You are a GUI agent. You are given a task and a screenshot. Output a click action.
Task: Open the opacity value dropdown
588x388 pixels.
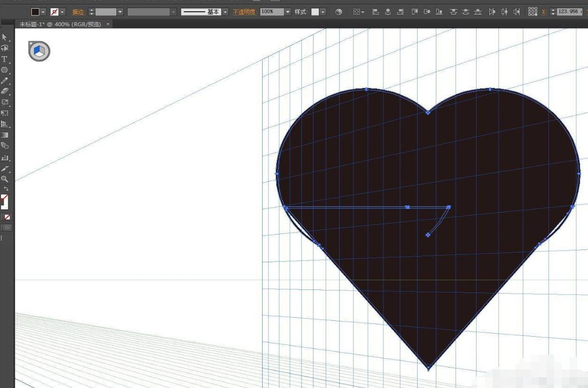[x=288, y=12]
